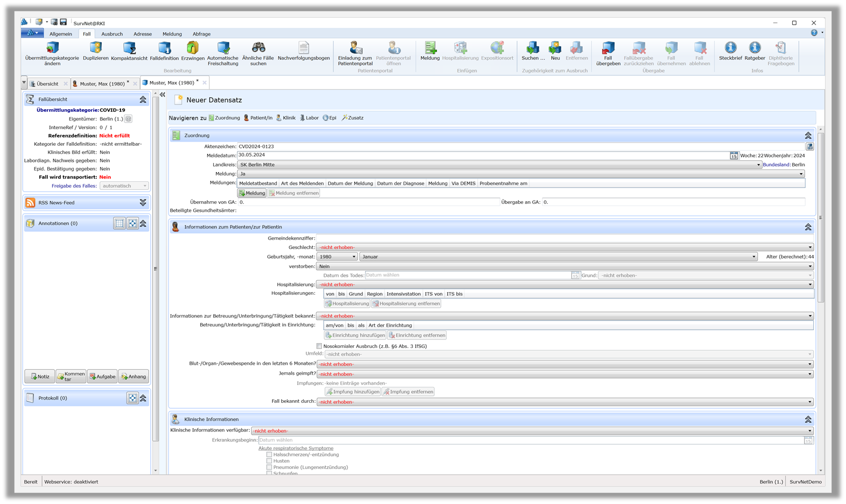Click the Bundesland link

click(x=776, y=165)
